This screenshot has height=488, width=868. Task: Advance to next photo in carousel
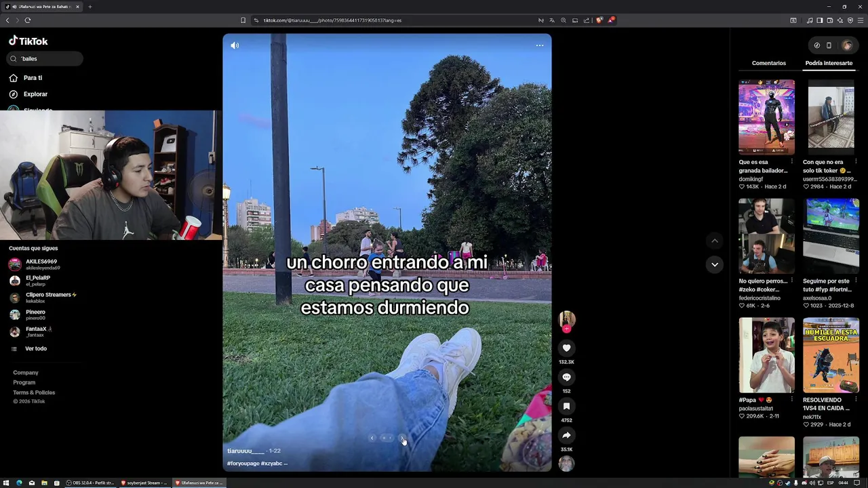[x=401, y=438]
